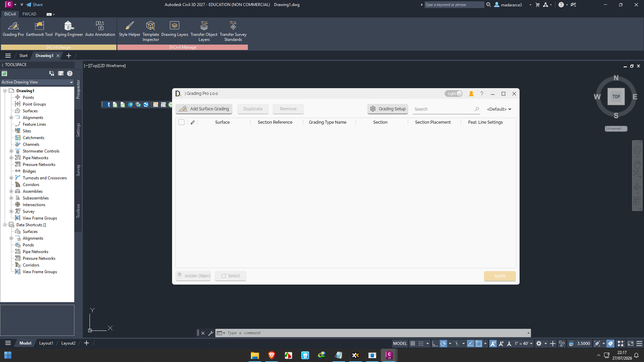Toggle polar tracking in status bar

(443, 344)
